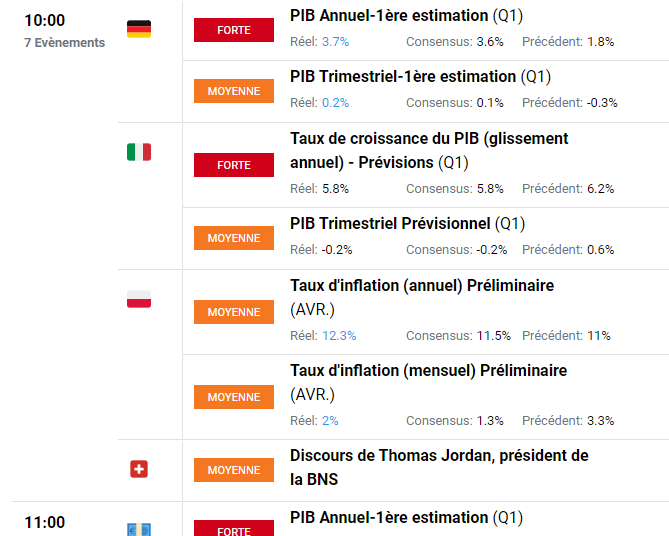Click the 3.7% Réel value

pos(335,42)
